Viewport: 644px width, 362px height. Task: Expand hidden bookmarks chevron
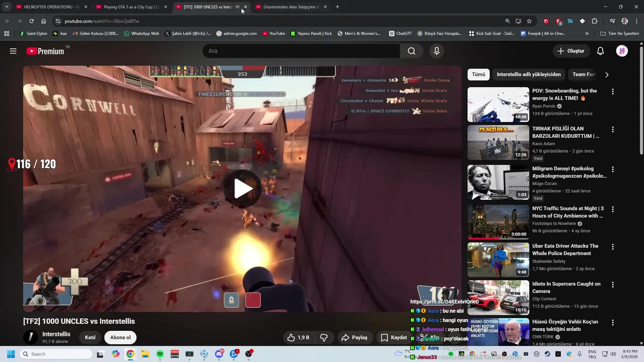click(x=587, y=34)
